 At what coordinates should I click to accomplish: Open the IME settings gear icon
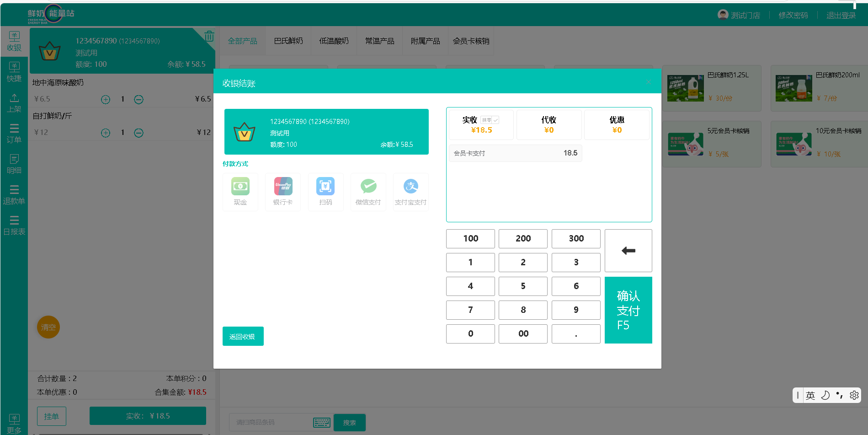click(x=854, y=395)
